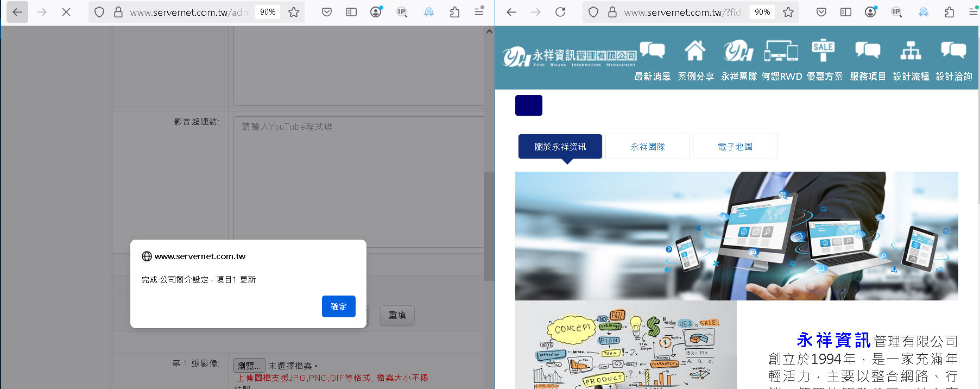This screenshot has width=980, height=389.
Task: Click 影音超連結 field label
Action: click(197, 122)
